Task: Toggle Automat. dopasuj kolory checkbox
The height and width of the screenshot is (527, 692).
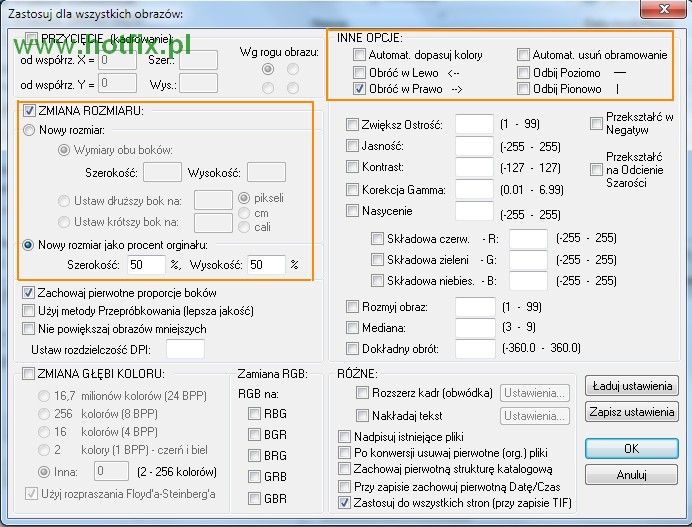Action: pos(360,55)
